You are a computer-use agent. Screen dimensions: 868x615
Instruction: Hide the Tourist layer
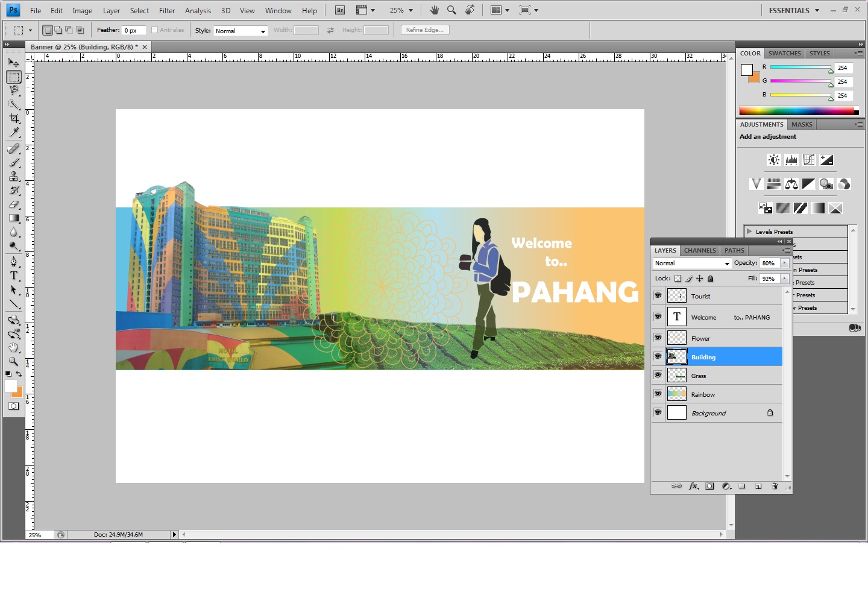pyautogui.click(x=658, y=295)
